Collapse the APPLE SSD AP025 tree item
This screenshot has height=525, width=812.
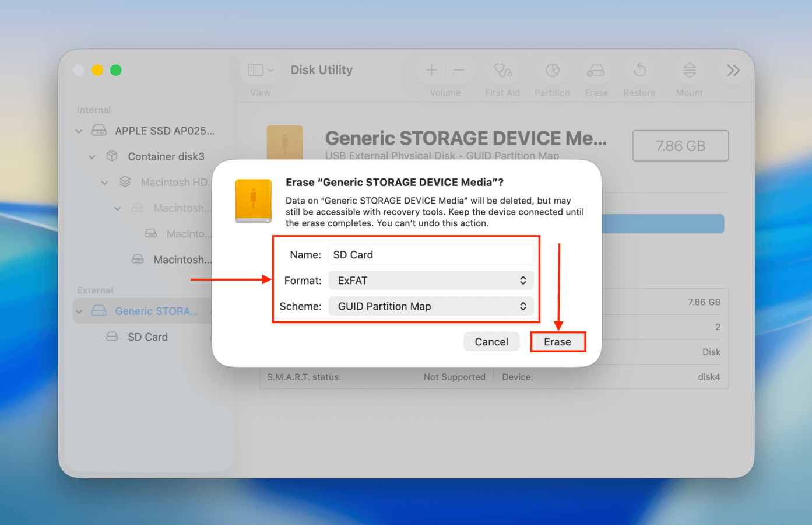pyautogui.click(x=78, y=131)
